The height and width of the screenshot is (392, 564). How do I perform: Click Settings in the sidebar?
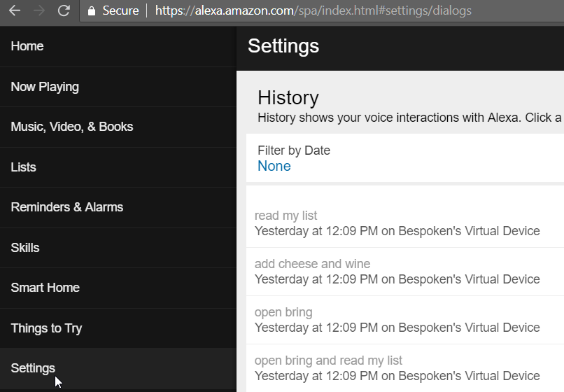pos(33,368)
